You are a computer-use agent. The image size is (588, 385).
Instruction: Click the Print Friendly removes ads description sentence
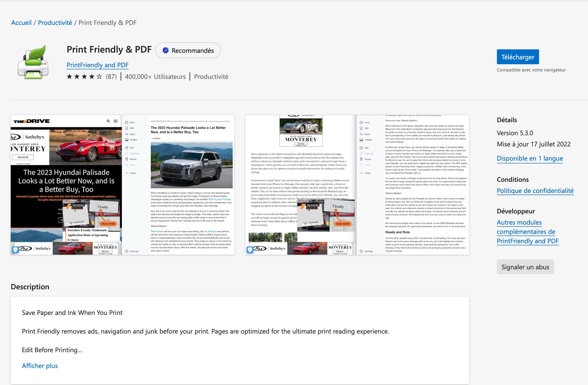[x=205, y=331]
